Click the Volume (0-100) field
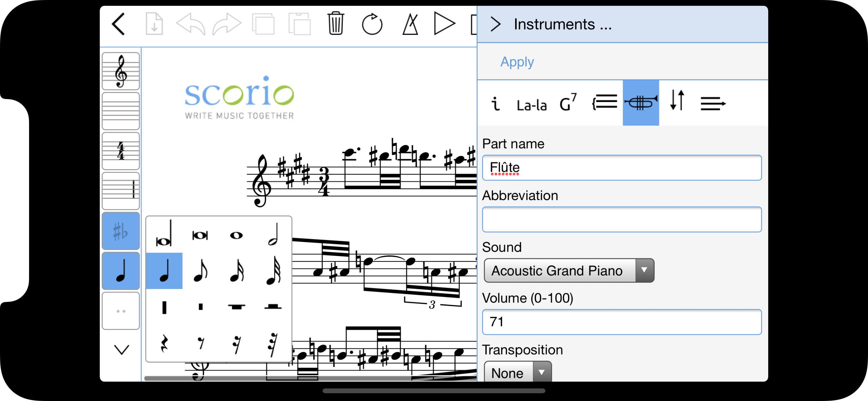The height and width of the screenshot is (401, 868). [621, 322]
